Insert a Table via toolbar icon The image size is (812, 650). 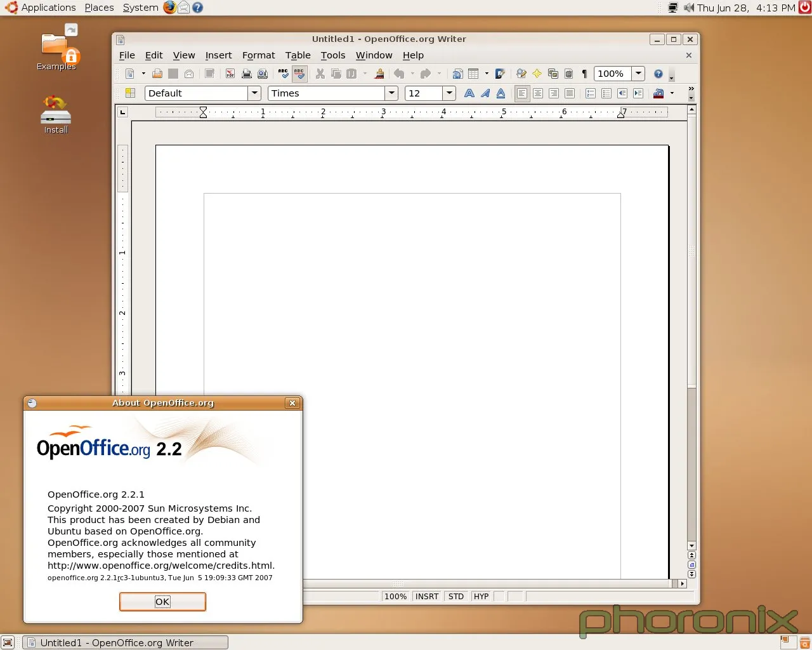click(473, 74)
